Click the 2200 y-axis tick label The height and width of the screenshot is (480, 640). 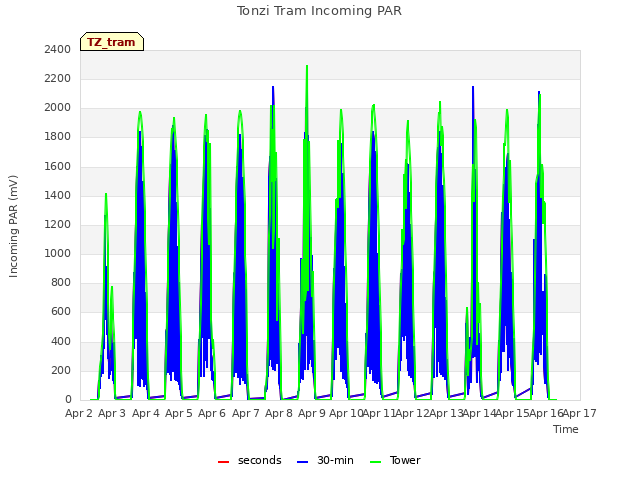pyautogui.click(x=58, y=78)
